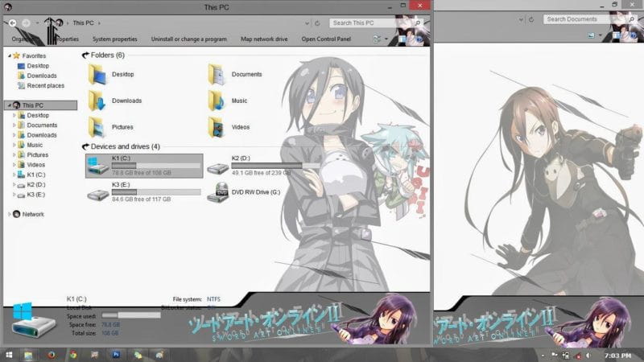This screenshot has width=644, height=362.
Task: Click the Back navigation arrow
Action: pos(13,23)
